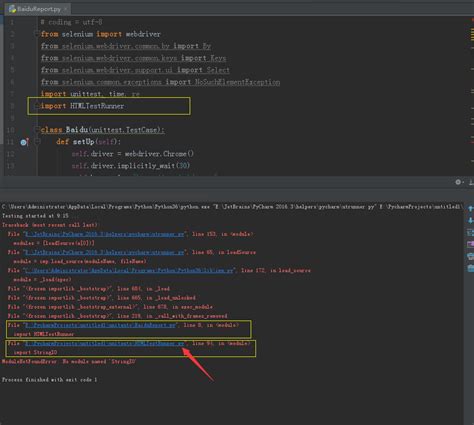The image size is (474, 425).
Task: Click 'import HTMLTestRunner' code line in editor
Action: coord(82,106)
